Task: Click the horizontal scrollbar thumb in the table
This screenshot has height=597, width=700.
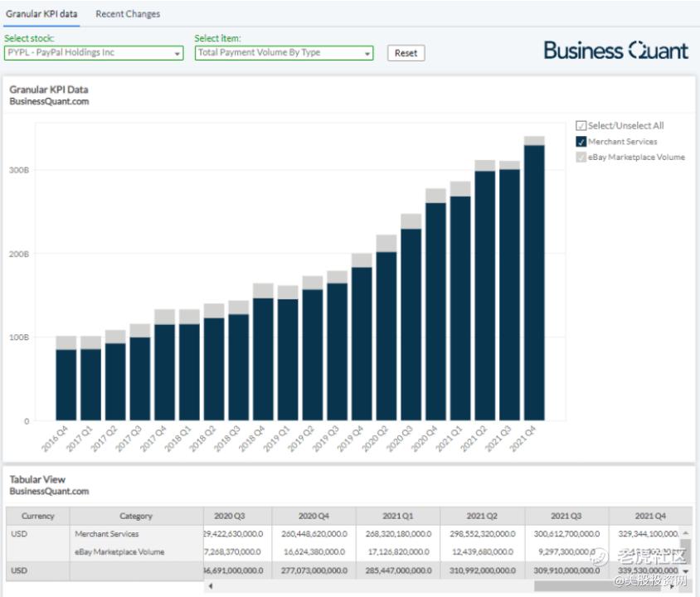Action: pos(597,586)
